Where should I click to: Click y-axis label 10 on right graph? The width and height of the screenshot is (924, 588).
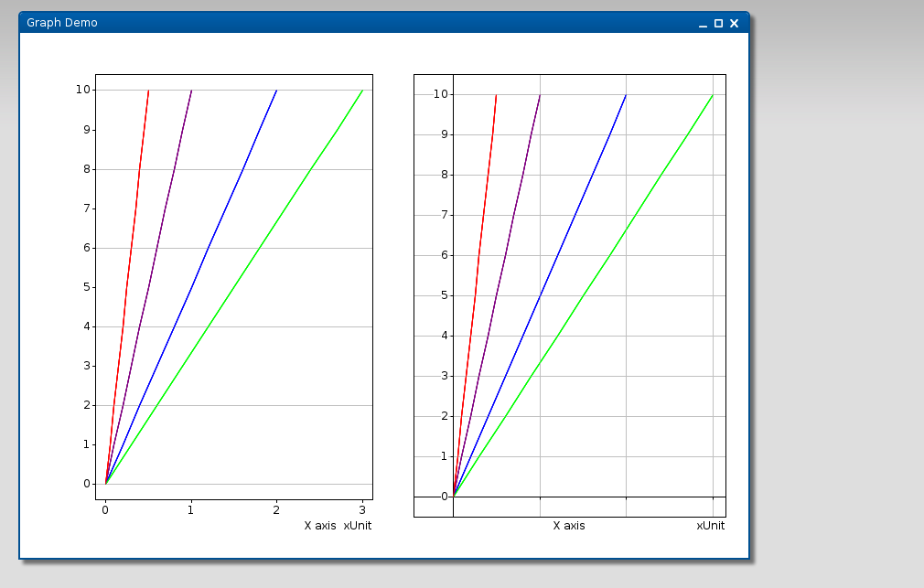point(441,94)
